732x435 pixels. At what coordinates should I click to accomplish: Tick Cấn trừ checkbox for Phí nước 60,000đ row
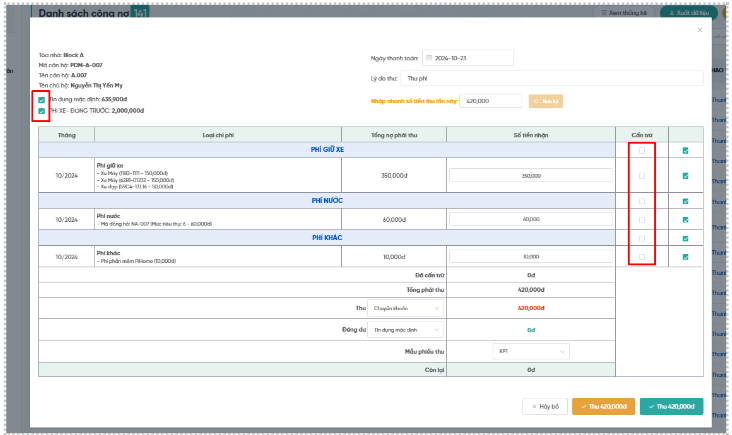642,219
